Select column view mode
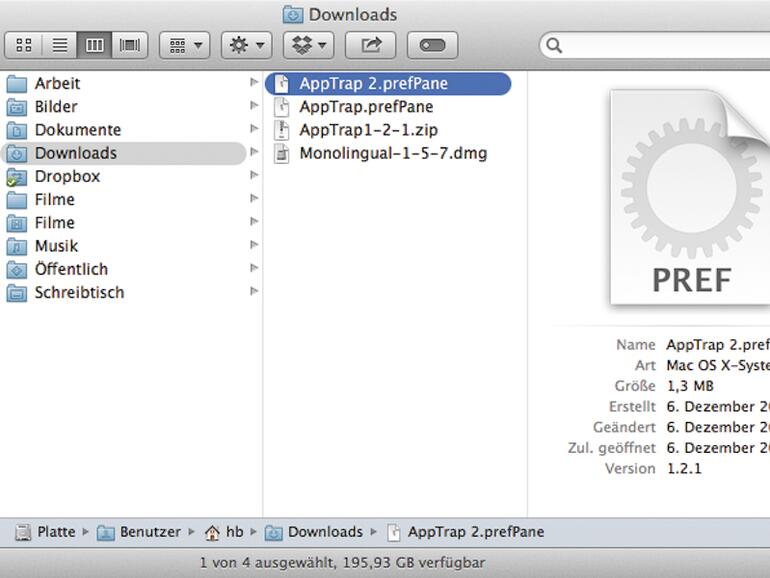The height and width of the screenshot is (578, 770). pos(94,45)
